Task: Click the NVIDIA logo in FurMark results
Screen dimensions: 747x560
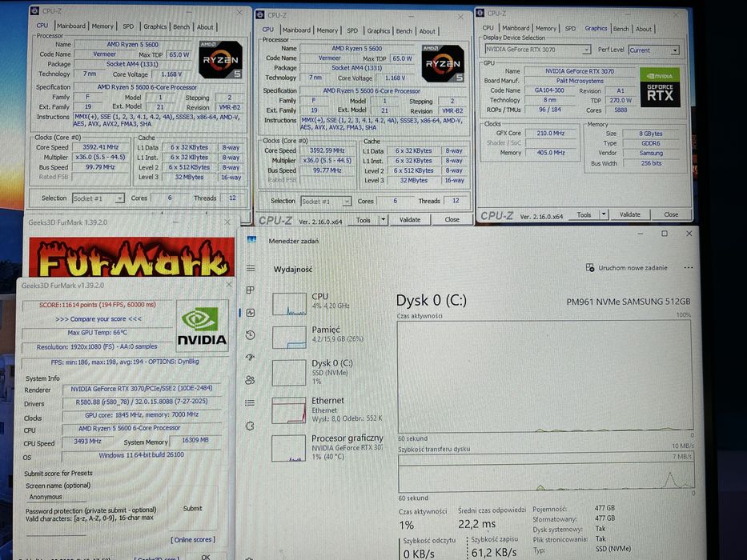Action: tap(202, 326)
